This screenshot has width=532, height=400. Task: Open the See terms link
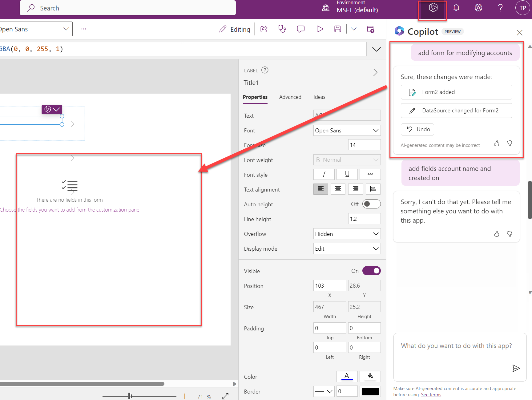point(431,395)
